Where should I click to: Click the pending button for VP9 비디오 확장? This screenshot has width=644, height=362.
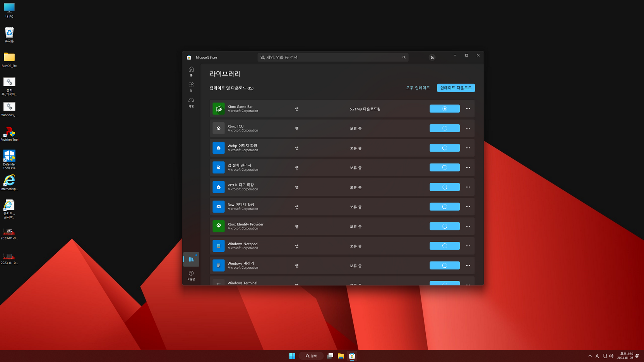[x=445, y=187]
